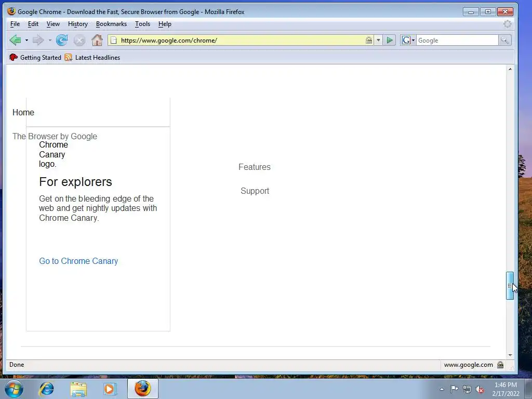Click the activity throbber icon
The height and width of the screenshot is (399, 532).
coord(507,24)
